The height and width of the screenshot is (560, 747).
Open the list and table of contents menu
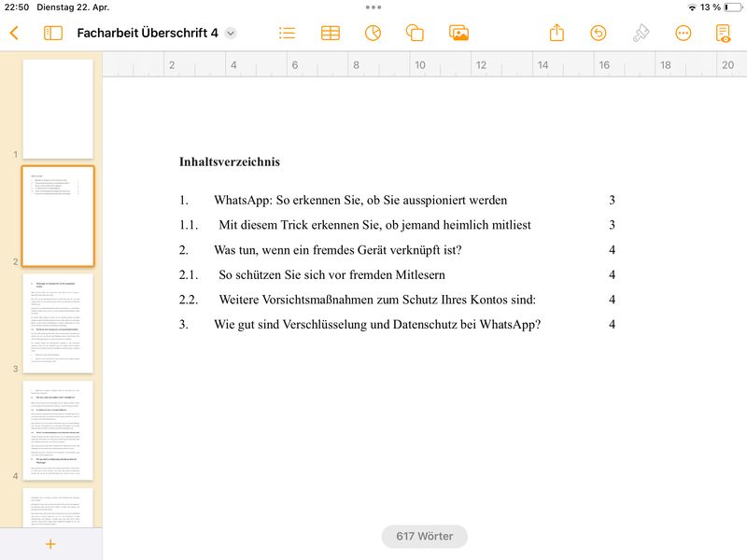(287, 33)
